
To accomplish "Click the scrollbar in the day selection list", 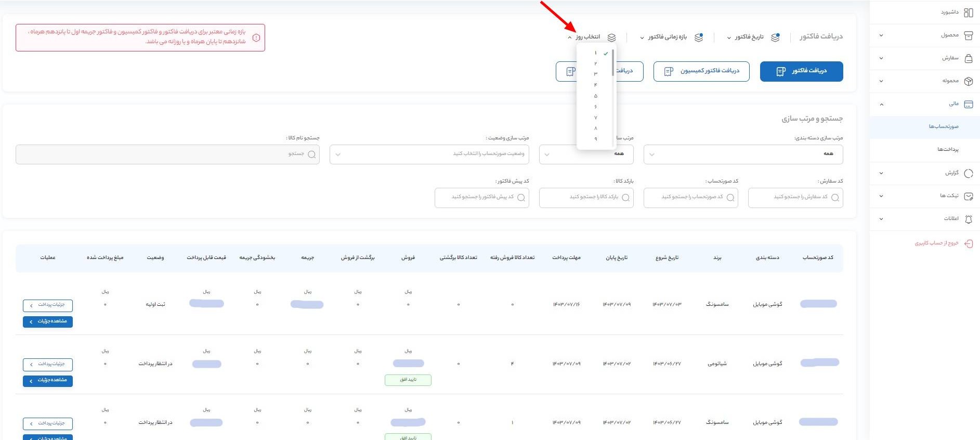I will (x=613, y=63).
